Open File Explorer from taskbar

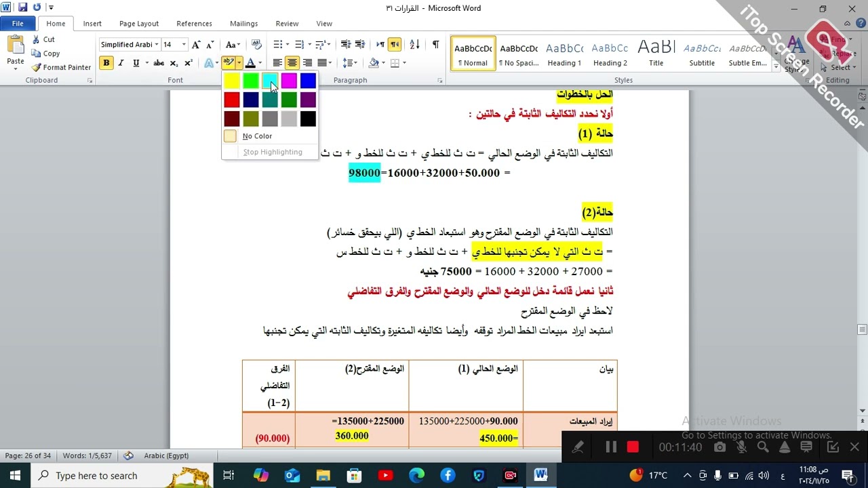click(323, 476)
